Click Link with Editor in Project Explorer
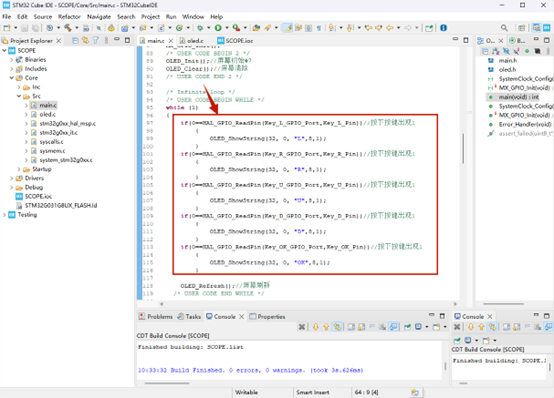The height and width of the screenshot is (398, 554). coord(85,41)
